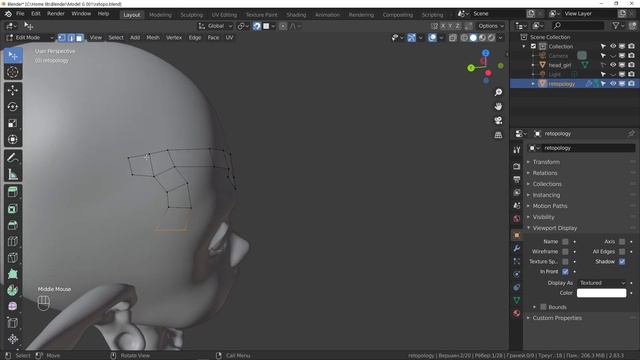Click the pan view hand icon
Image resolution: width=640 pixels, height=360 pixels.
(x=498, y=107)
